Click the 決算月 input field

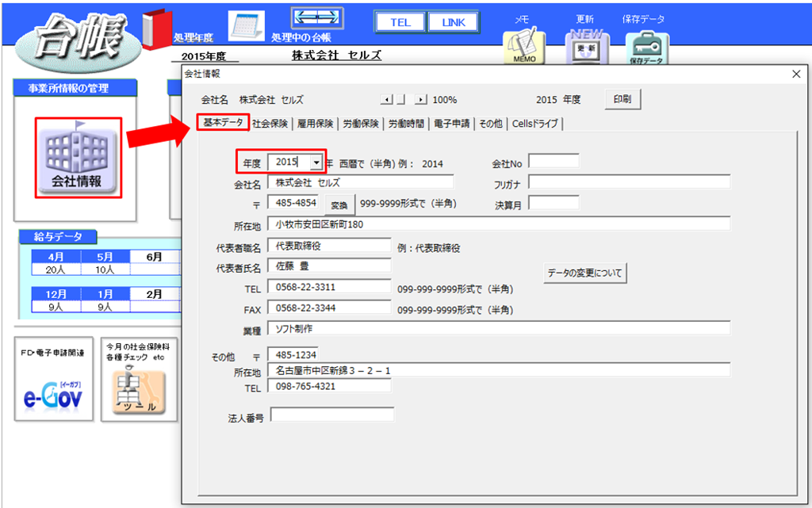[553, 203]
